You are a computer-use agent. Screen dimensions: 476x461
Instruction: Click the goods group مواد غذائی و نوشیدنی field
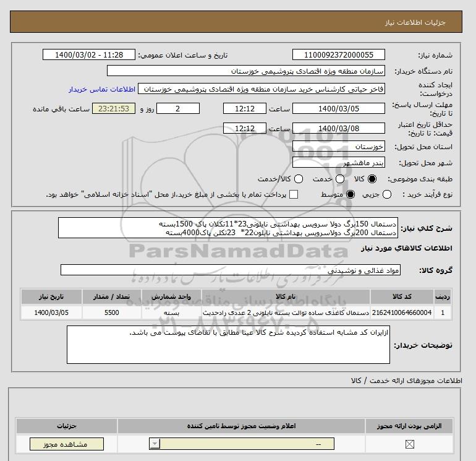click(x=231, y=270)
